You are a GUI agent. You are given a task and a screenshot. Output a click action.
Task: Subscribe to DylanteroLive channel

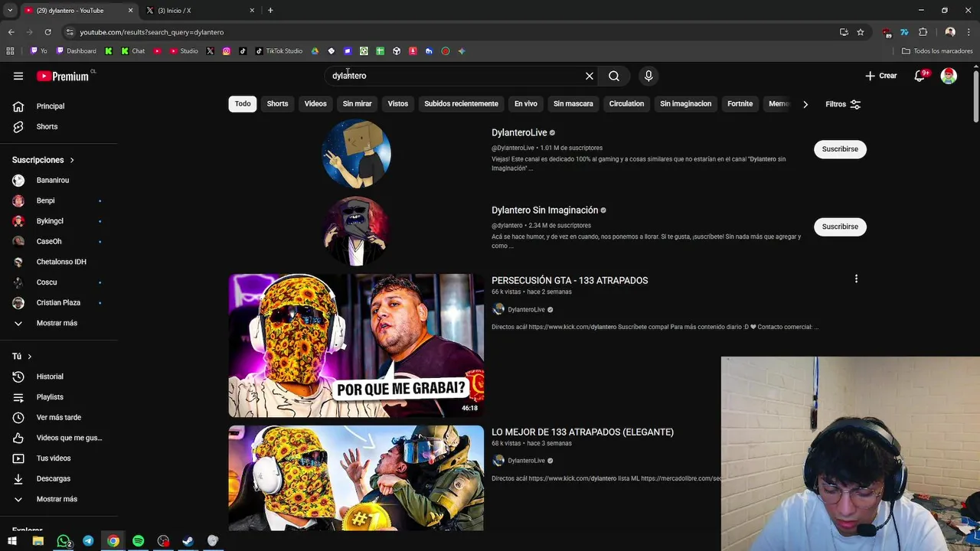pyautogui.click(x=840, y=149)
